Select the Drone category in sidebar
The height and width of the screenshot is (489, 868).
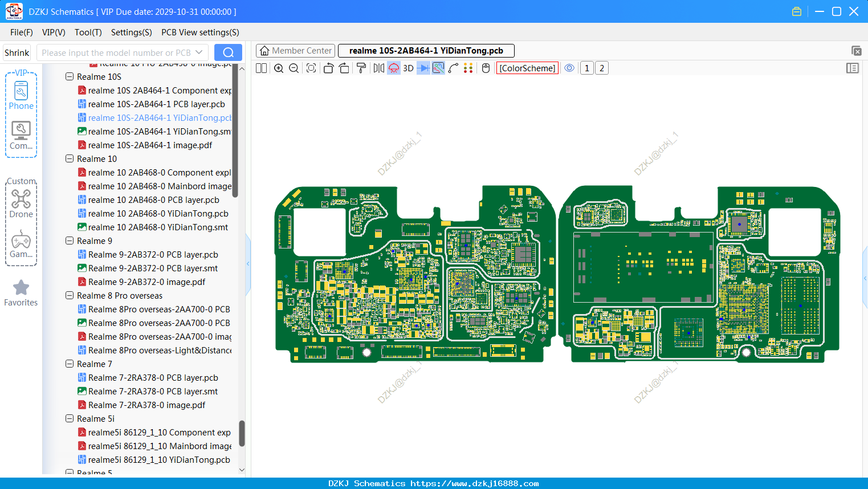pyautogui.click(x=21, y=203)
